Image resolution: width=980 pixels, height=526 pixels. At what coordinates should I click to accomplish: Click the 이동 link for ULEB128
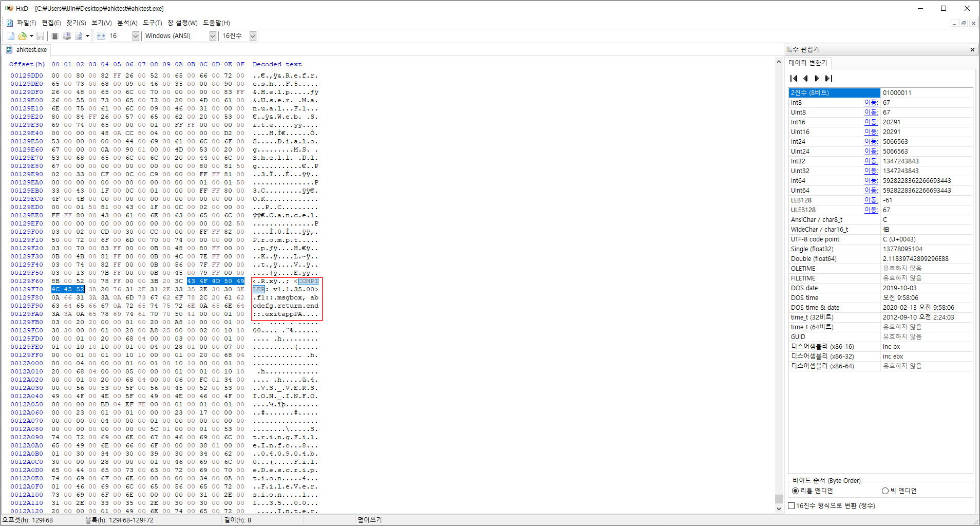pyautogui.click(x=871, y=210)
